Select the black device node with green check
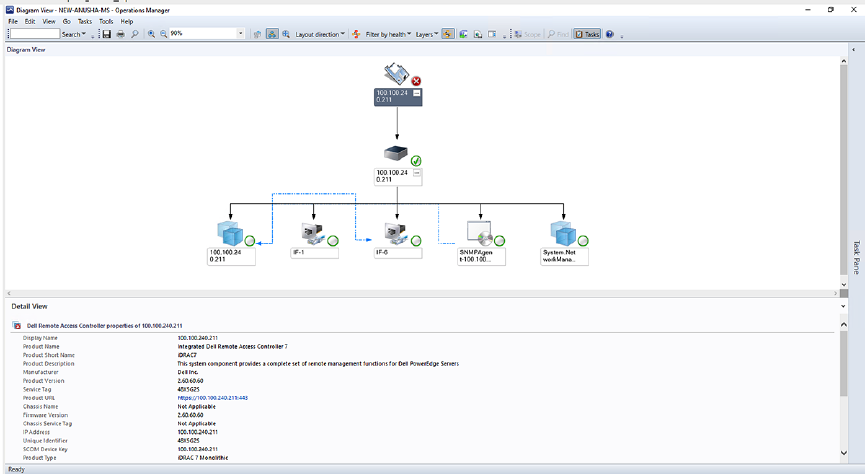The height and width of the screenshot is (474, 865). click(x=396, y=154)
